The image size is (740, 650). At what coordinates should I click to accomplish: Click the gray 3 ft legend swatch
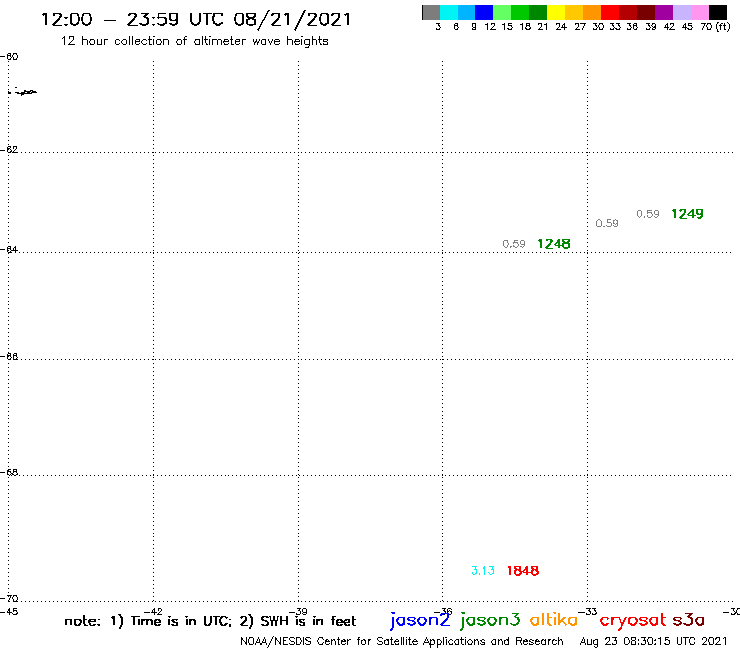[431, 12]
